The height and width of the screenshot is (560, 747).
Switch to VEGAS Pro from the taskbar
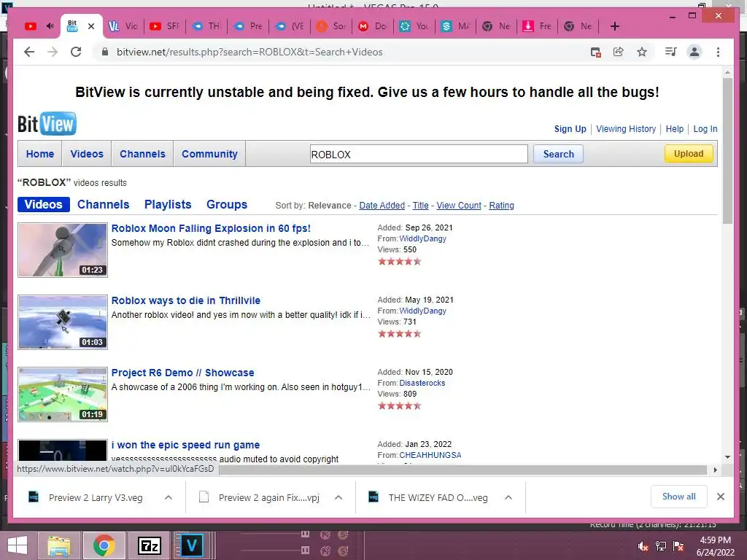[x=191, y=545]
